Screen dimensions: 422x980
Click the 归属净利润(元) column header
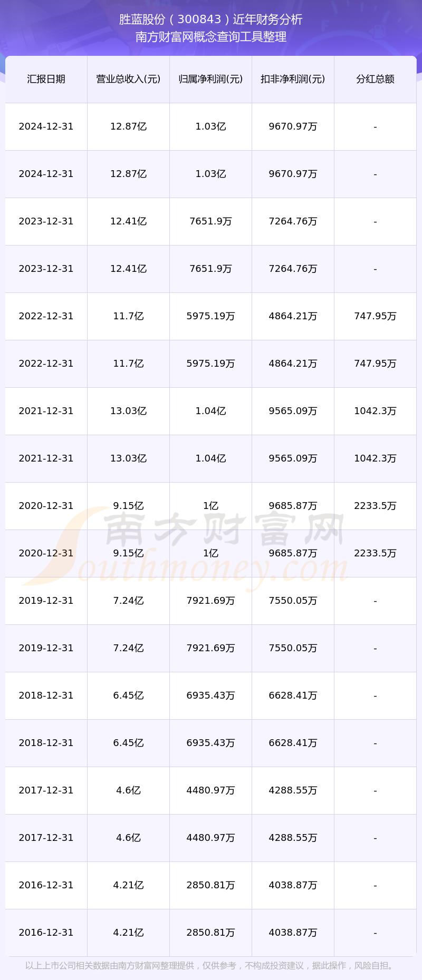(210, 79)
